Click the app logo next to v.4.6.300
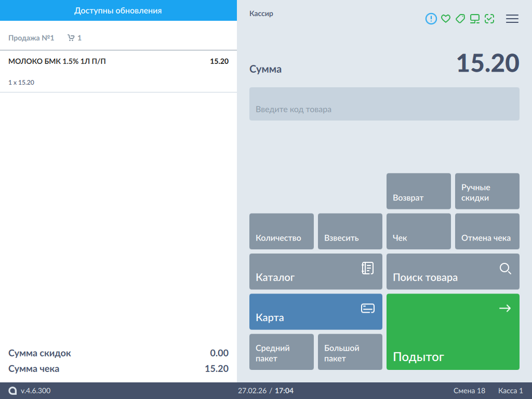 click(x=13, y=391)
